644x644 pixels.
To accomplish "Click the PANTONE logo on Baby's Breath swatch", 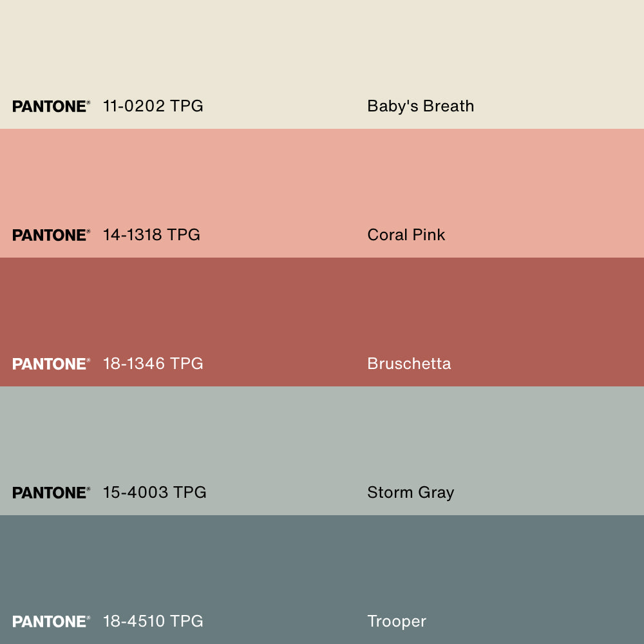I will pos(51,106).
